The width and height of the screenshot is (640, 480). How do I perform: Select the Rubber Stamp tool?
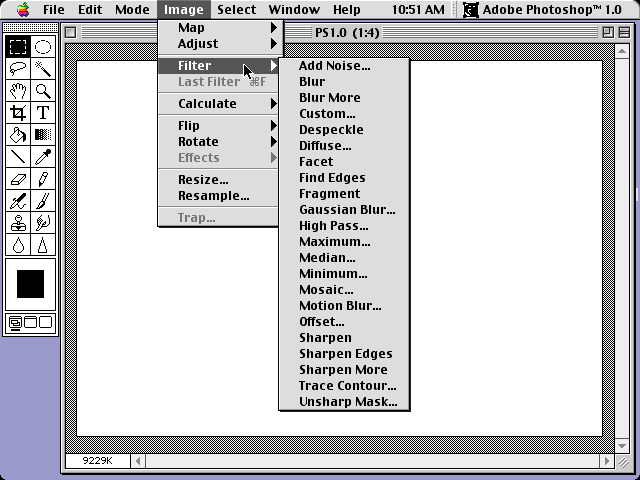[18, 223]
